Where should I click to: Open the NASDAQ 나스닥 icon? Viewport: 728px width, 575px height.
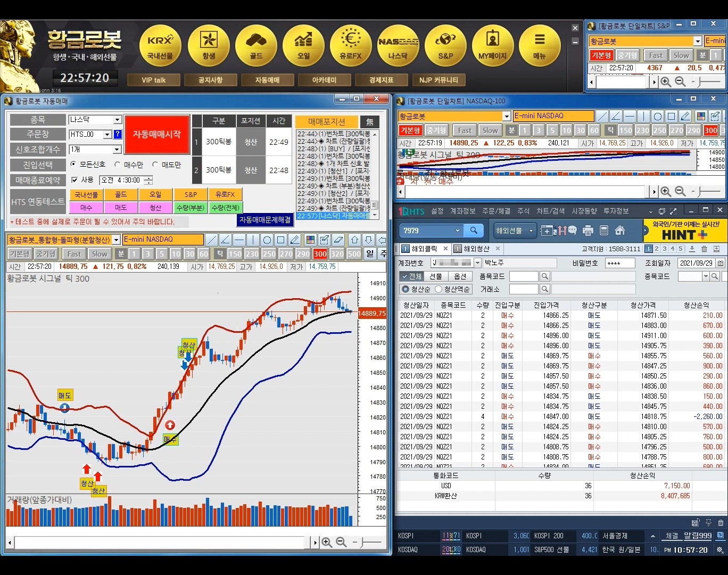398,46
